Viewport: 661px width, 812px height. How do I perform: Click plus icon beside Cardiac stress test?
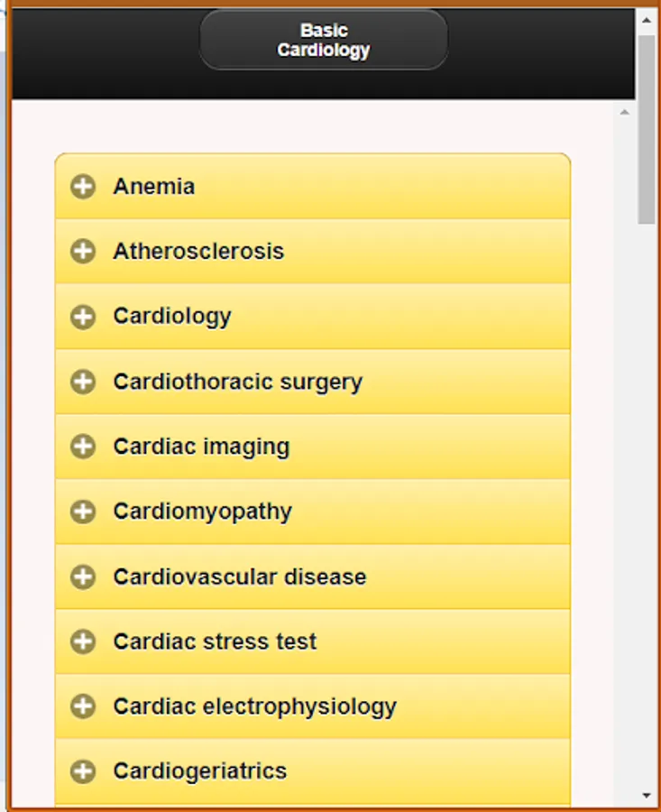click(x=83, y=641)
